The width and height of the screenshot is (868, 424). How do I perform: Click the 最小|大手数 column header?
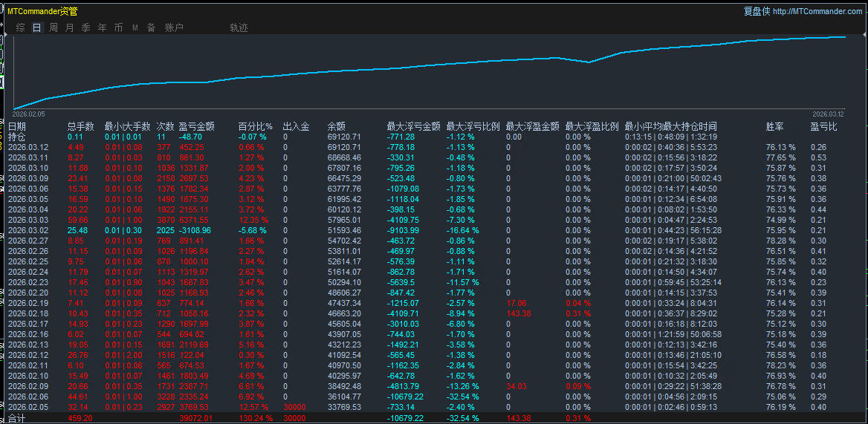[127, 126]
